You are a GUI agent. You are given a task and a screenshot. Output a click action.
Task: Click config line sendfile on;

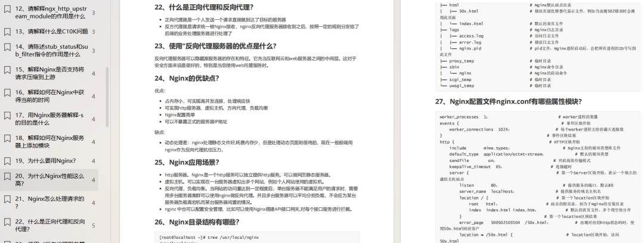472,160
